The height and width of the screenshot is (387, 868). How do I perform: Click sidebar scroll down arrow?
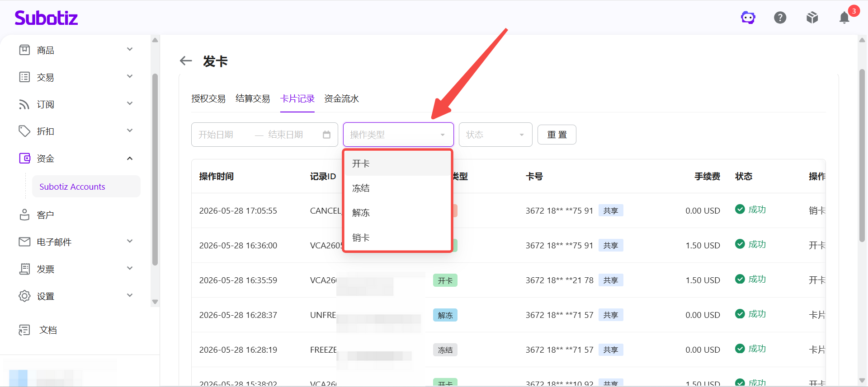coord(155,302)
